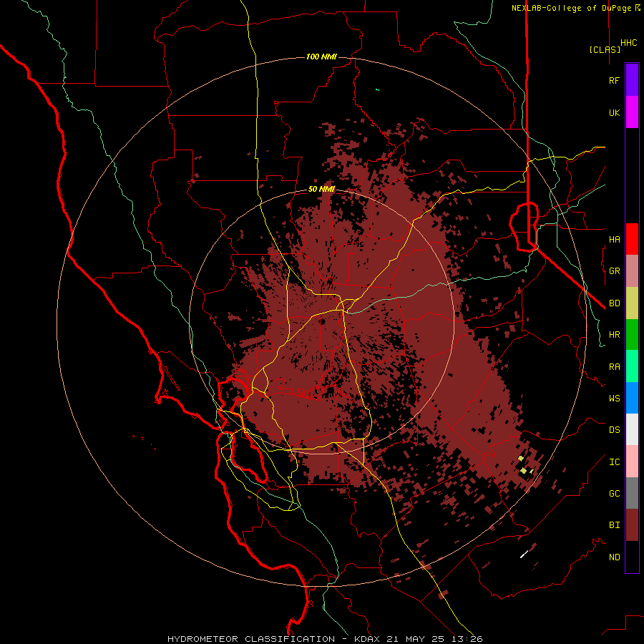Click the UK magenta legend swatch
644x644 pixels.
632,112
